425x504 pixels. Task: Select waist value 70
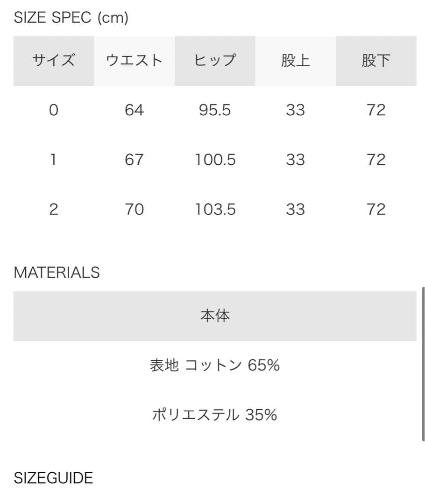click(135, 210)
